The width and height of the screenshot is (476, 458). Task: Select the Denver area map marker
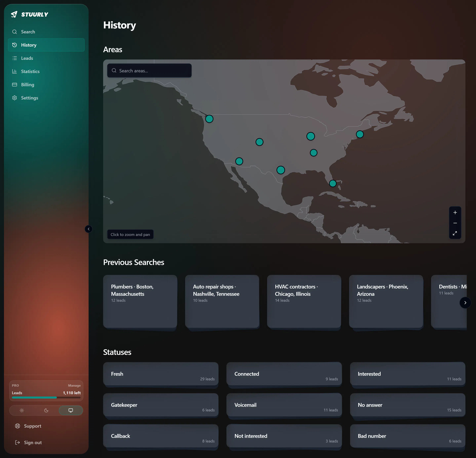point(259,142)
